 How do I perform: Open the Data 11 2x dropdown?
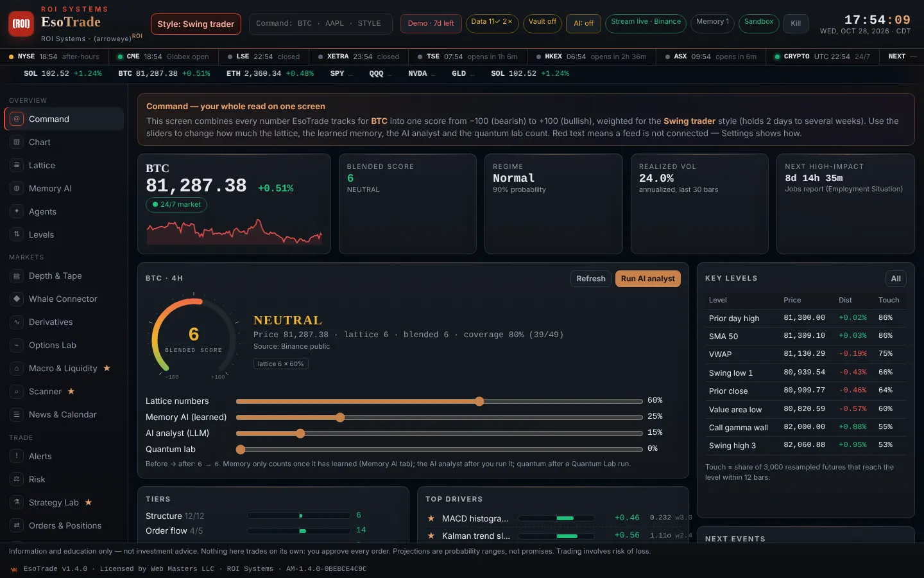(492, 23)
